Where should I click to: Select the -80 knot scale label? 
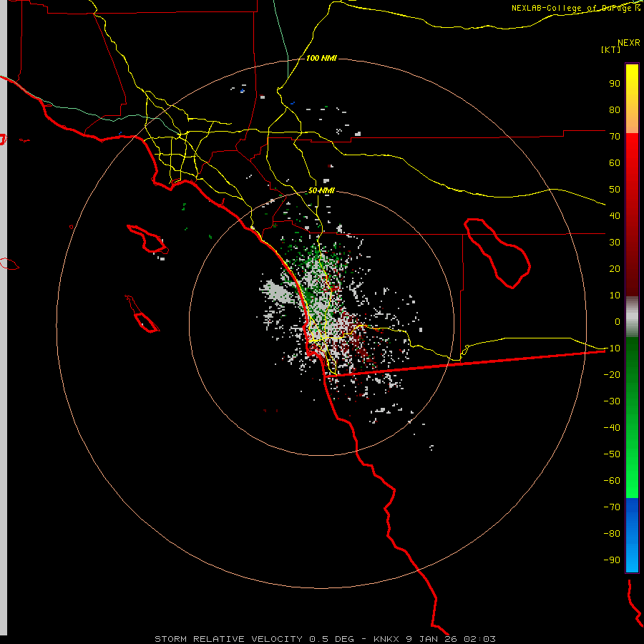[612, 534]
